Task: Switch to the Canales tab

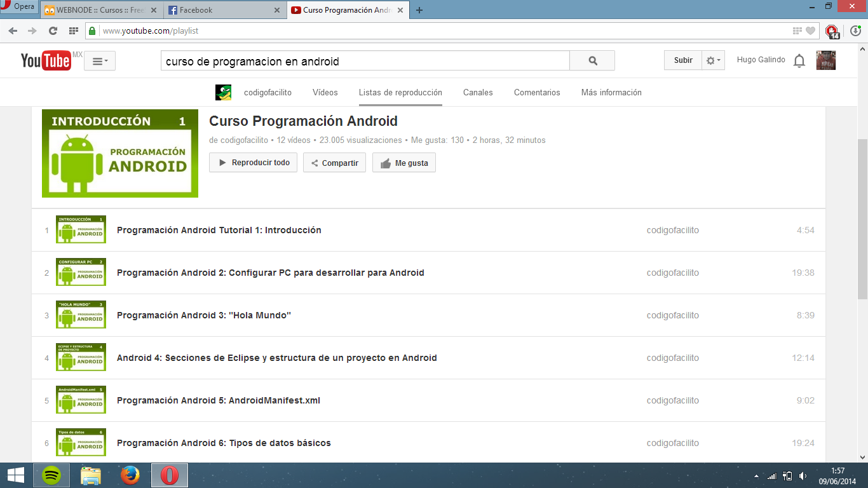Action: (x=477, y=92)
